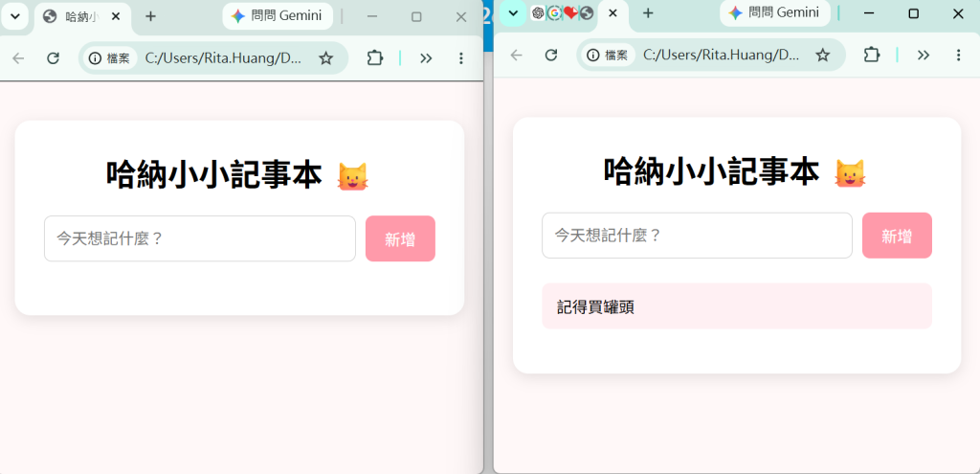Open tab search dropdown in right window

click(x=513, y=13)
